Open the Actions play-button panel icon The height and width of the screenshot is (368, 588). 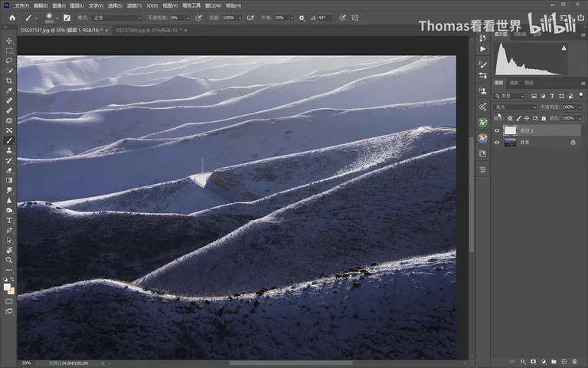pyautogui.click(x=483, y=49)
